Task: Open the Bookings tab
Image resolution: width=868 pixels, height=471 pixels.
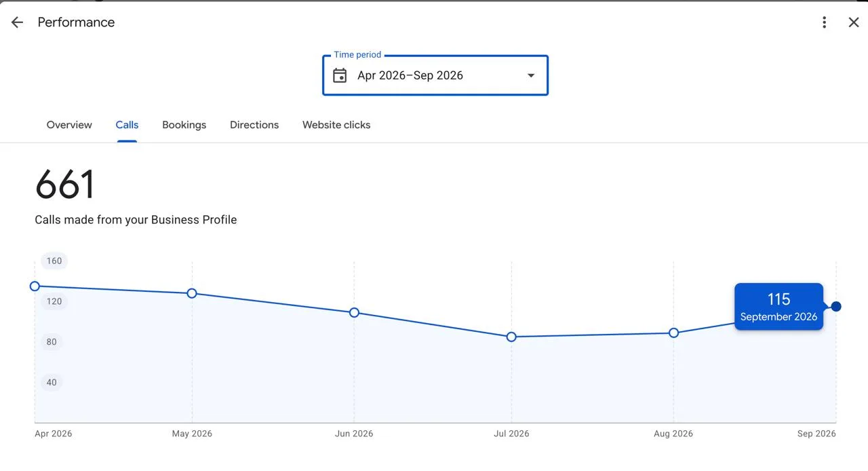Action: pyautogui.click(x=184, y=125)
